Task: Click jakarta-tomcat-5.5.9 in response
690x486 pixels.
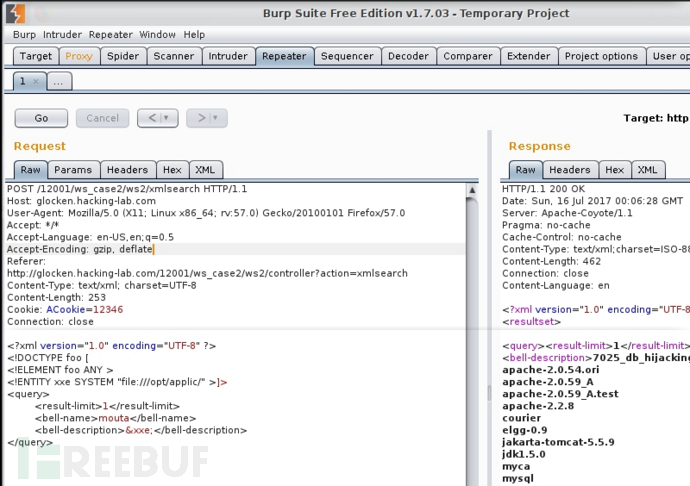Action: pos(558,442)
